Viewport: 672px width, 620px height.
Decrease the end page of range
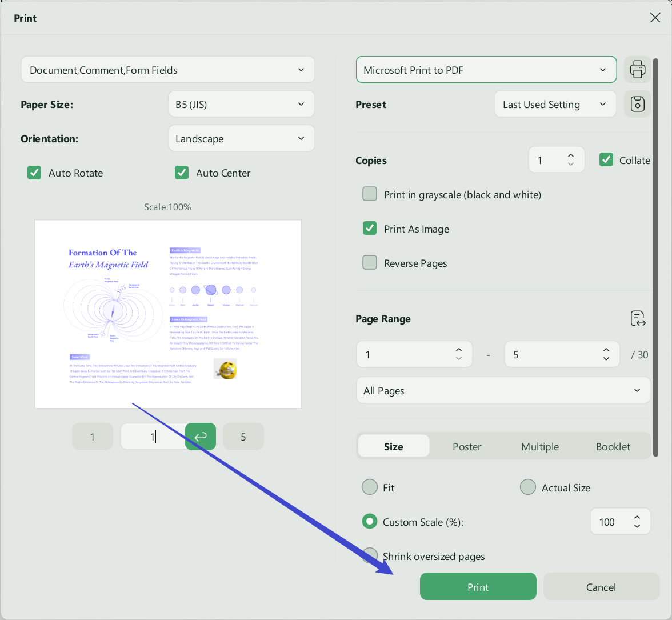click(606, 358)
